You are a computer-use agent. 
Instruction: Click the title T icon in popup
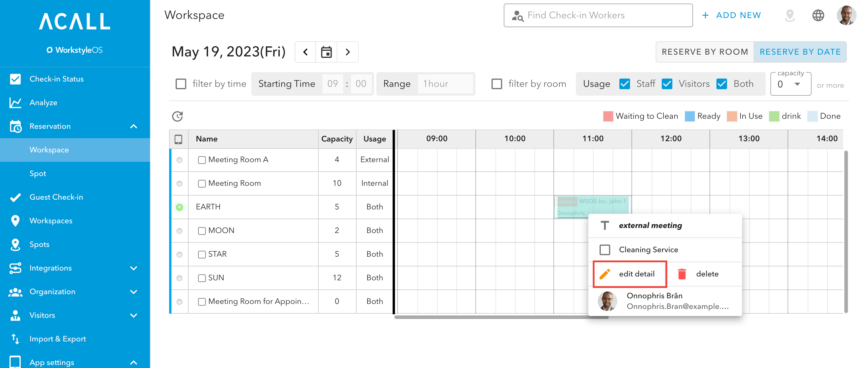(x=605, y=225)
